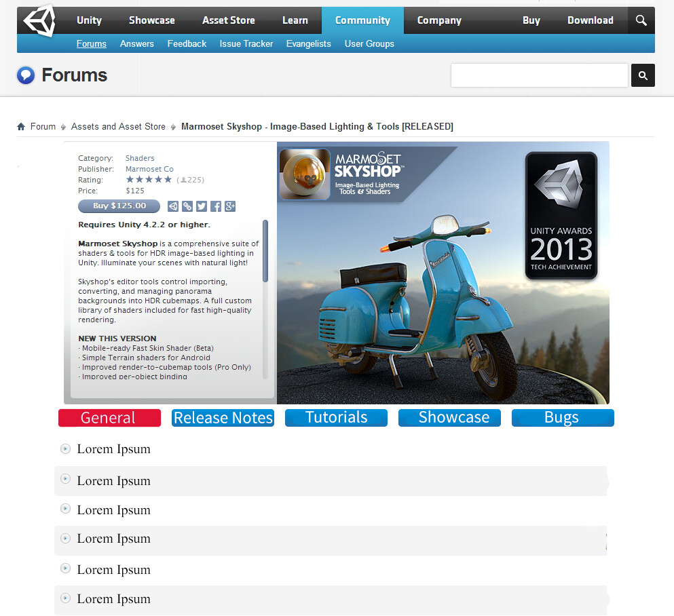Open the Learn menu item
Image resolution: width=674 pixels, height=616 pixels.
[x=295, y=20]
